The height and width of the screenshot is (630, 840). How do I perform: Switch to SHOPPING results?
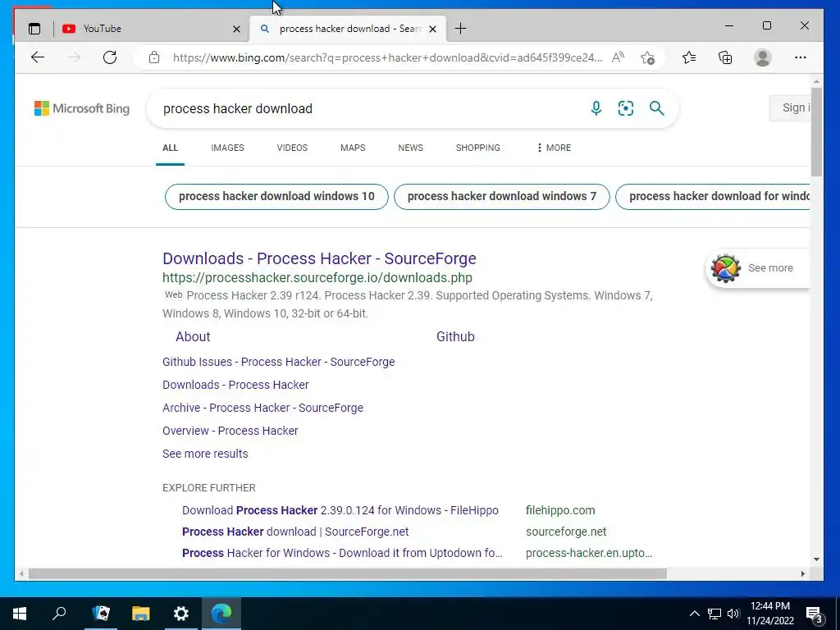pos(478,148)
